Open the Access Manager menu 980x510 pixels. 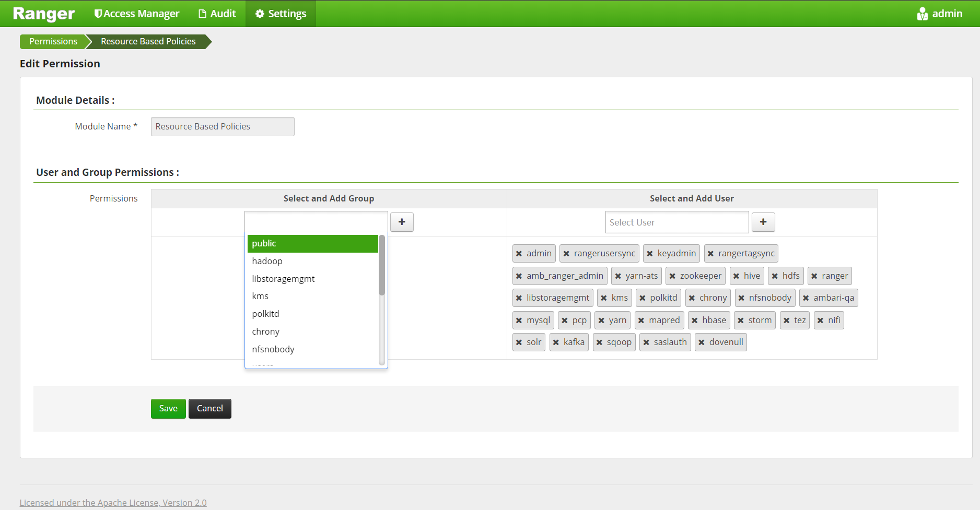[x=136, y=14]
